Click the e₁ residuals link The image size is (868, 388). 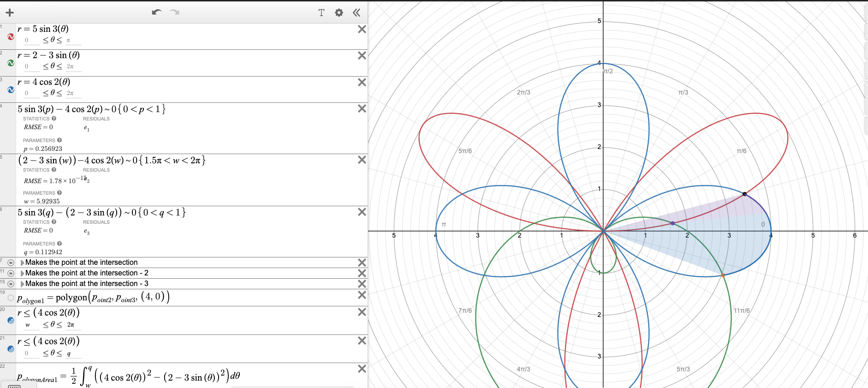[86, 128]
